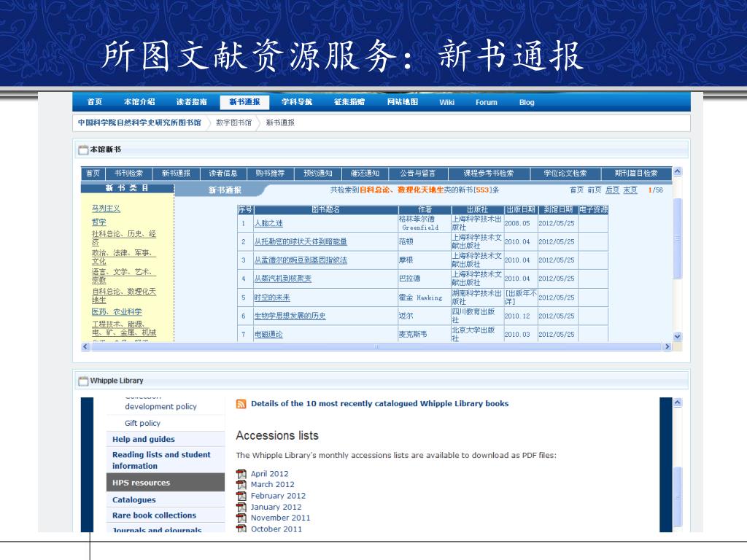Download the February 2012 accessions list
Image resolution: width=747 pixels, height=560 pixels.
(x=278, y=496)
